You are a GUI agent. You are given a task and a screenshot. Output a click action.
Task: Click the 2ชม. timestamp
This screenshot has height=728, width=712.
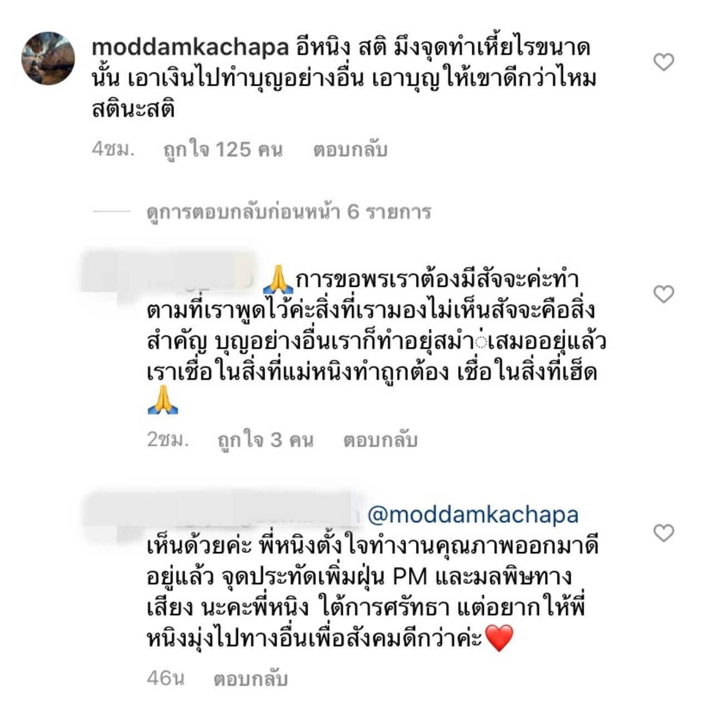tap(168, 439)
